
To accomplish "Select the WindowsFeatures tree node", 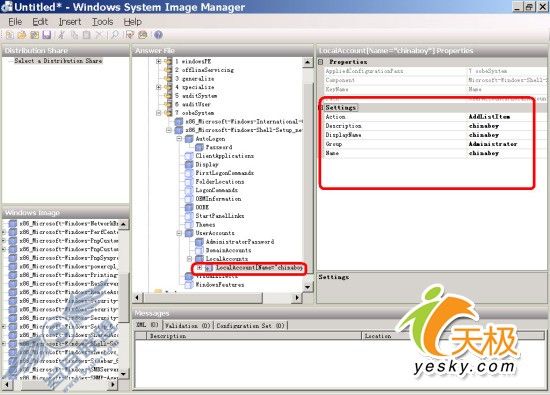I will coord(220,285).
